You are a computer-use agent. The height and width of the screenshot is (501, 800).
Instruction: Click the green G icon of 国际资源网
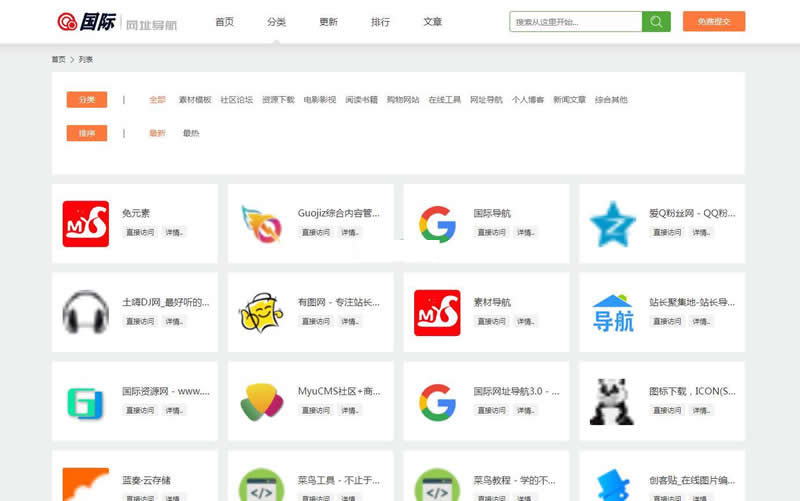85,403
